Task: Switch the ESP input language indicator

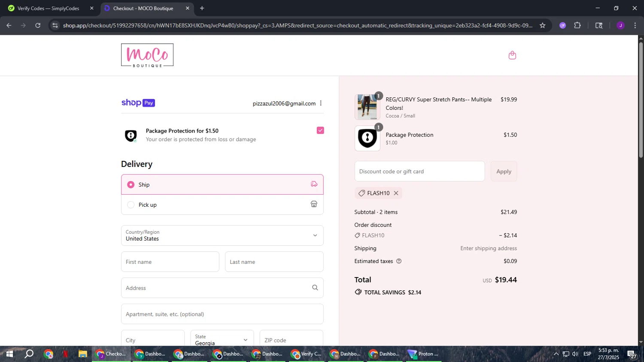Action: (587, 354)
